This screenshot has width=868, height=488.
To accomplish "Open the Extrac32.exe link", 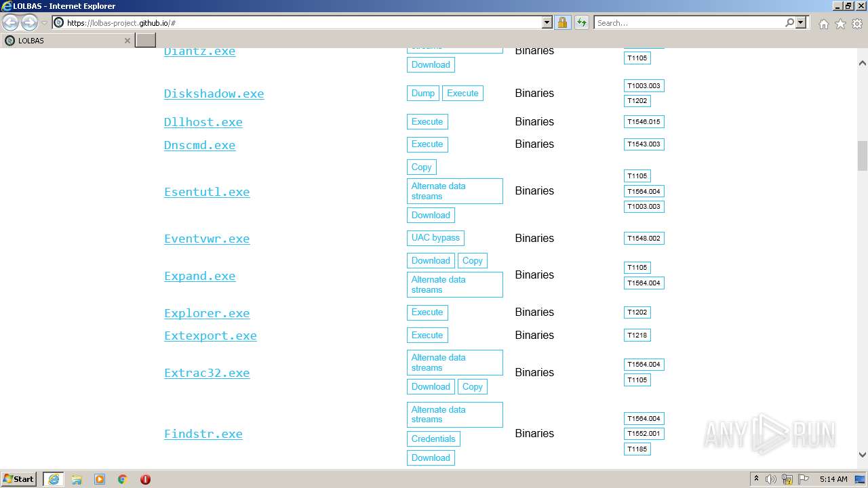I will [x=207, y=373].
